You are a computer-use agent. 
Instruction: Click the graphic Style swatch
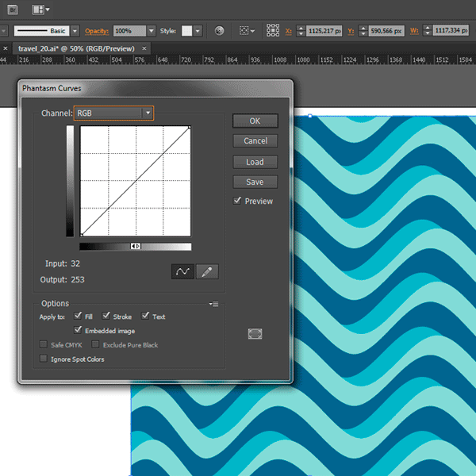(x=186, y=31)
